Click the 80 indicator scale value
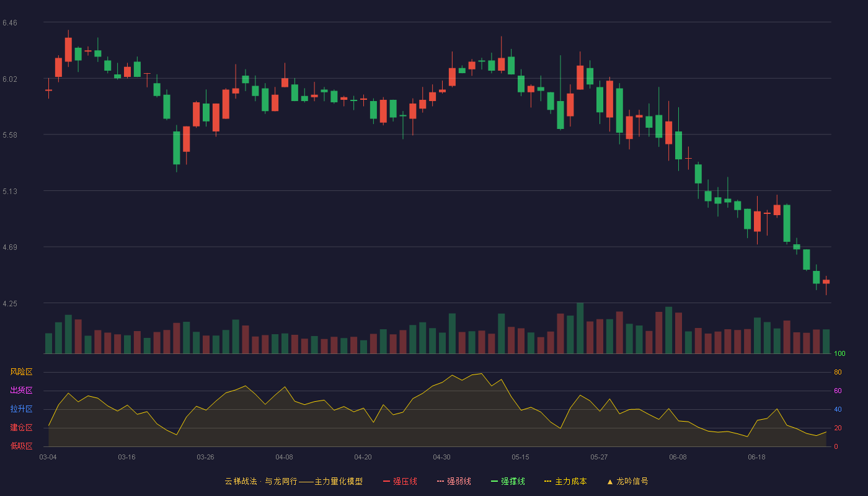Viewport: 868px width, 496px height. 838,373
